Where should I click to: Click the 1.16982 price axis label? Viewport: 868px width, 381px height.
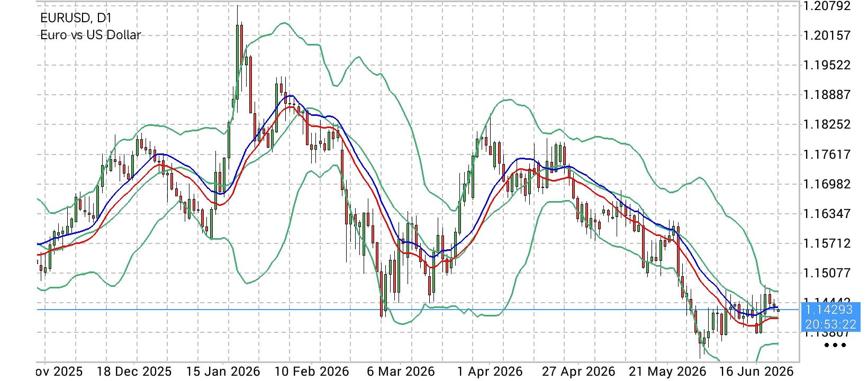pos(827,184)
